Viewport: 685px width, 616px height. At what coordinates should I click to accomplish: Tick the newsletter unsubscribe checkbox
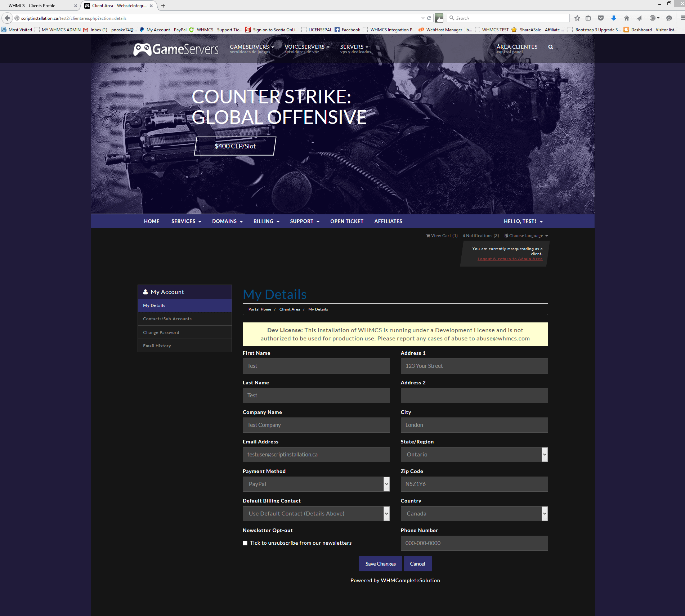coord(245,543)
